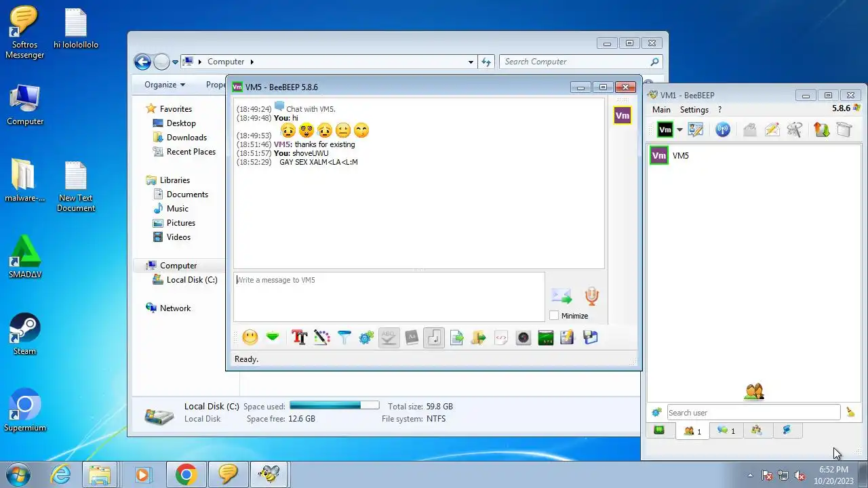Open the Settings menu in BeeBEEP
Screen dimensions: 868x488
click(x=694, y=109)
